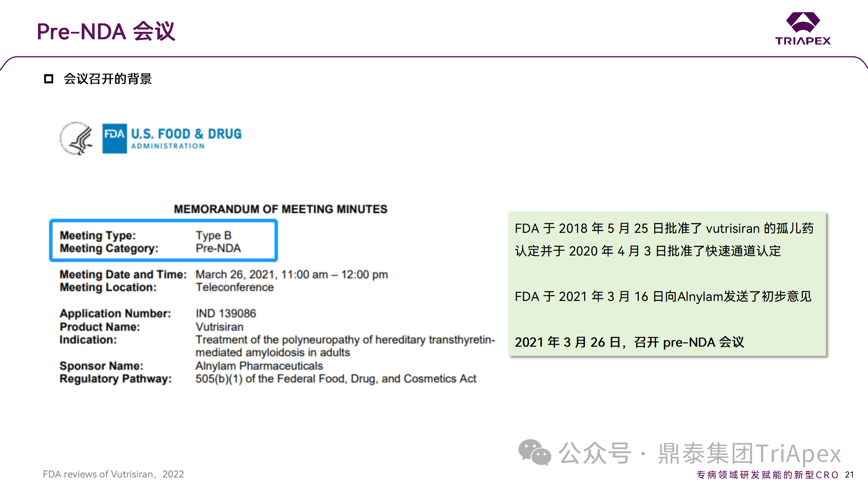Click the FDA reviews of Vutrisiran citation

coord(113,474)
